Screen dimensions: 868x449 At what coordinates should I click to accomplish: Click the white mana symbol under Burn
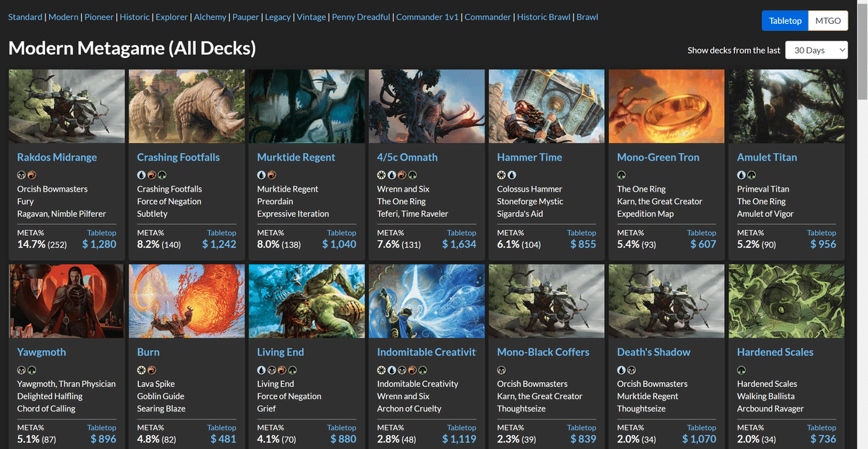(x=142, y=370)
